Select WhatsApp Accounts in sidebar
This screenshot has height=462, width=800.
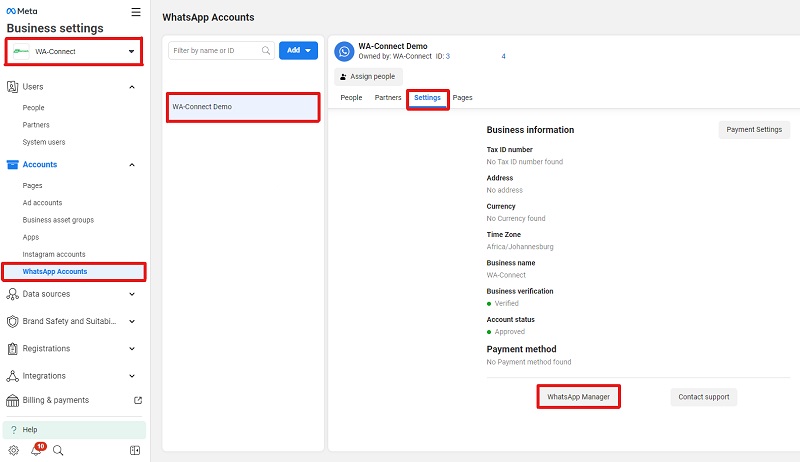point(74,272)
